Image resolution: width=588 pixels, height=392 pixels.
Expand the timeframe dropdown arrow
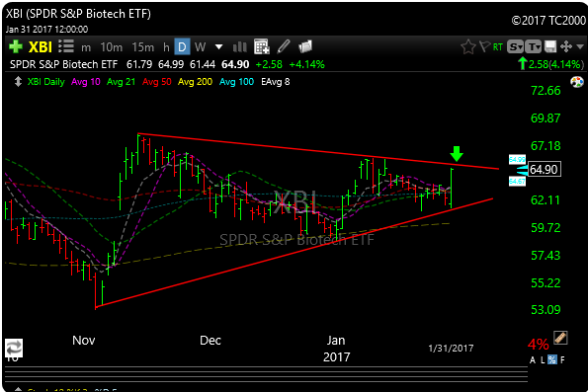pyautogui.click(x=218, y=47)
